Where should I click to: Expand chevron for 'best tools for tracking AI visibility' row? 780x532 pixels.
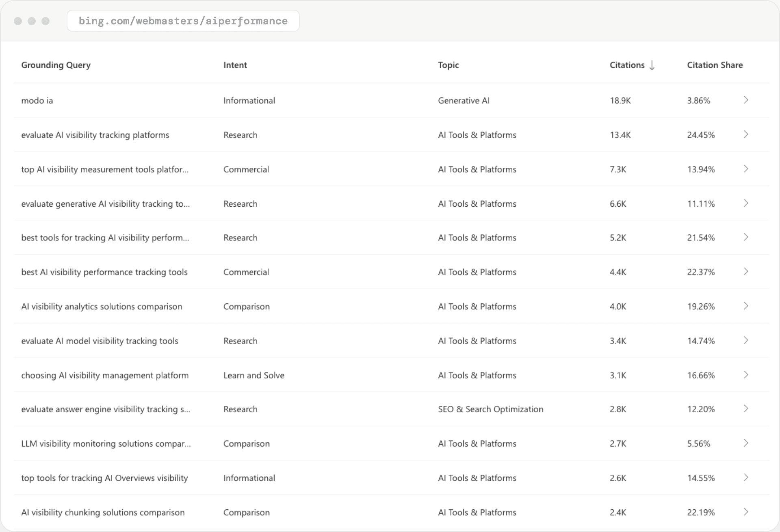pyautogui.click(x=746, y=237)
